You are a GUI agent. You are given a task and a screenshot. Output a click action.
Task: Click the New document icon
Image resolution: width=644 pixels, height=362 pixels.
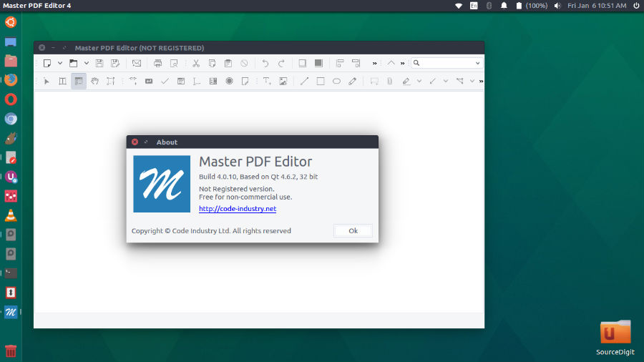pos(47,63)
